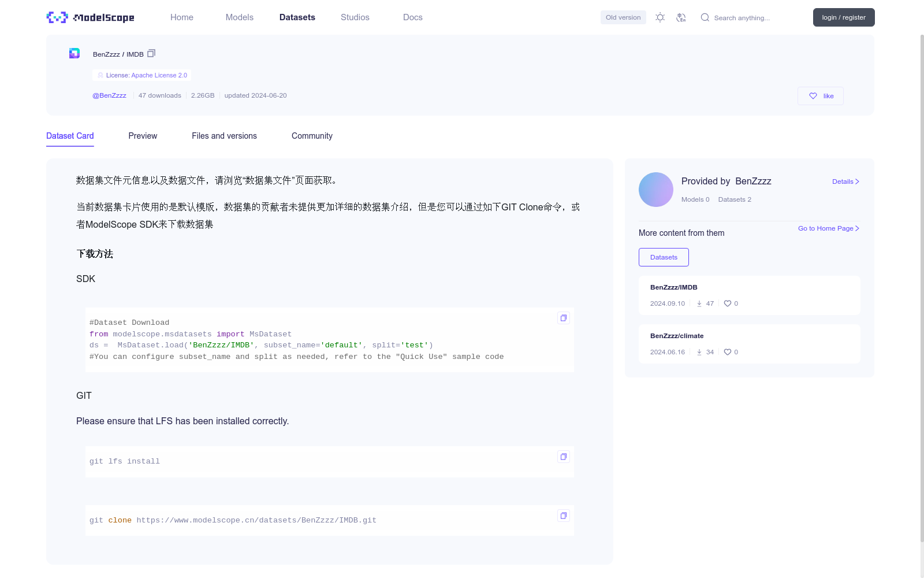Click the search magnifier icon

click(705, 17)
